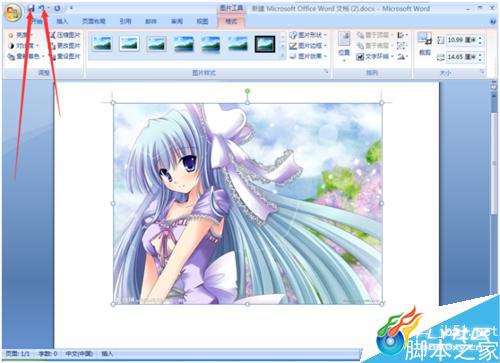
Task: Open the round Office button menu
Action: pyautogui.click(x=13, y=13)
